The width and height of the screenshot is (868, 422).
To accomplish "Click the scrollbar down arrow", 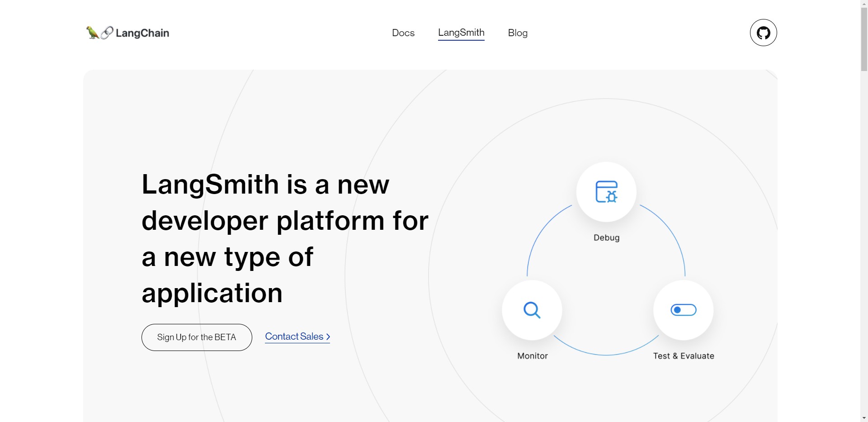I will coord(864,418).
